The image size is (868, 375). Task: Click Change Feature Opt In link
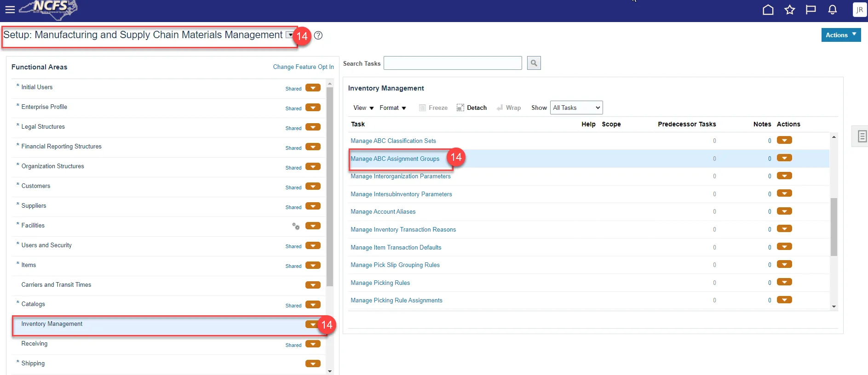[x=303, y=67]
